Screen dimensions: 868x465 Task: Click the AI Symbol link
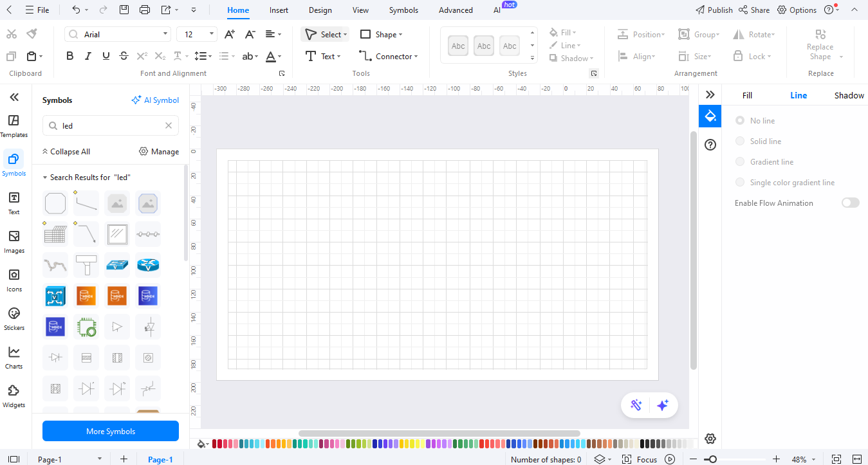coord(155,100)
